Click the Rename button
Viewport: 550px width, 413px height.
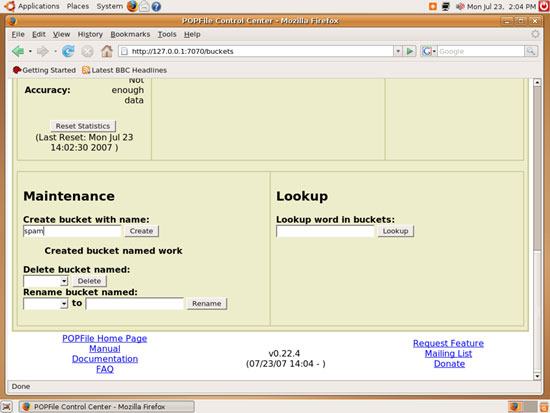[207, 304]
